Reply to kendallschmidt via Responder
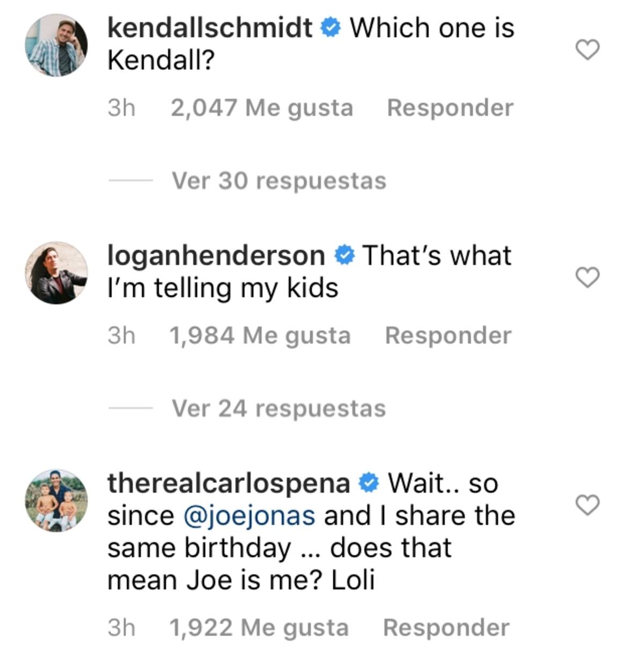This screenshot has width=644, height=666. [x=450, y=107]
